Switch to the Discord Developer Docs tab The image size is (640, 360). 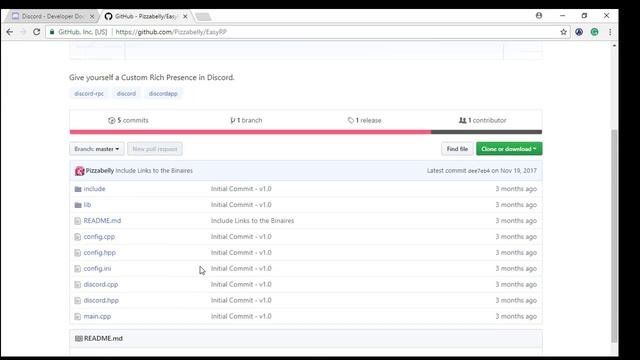[x=52, y=16]
